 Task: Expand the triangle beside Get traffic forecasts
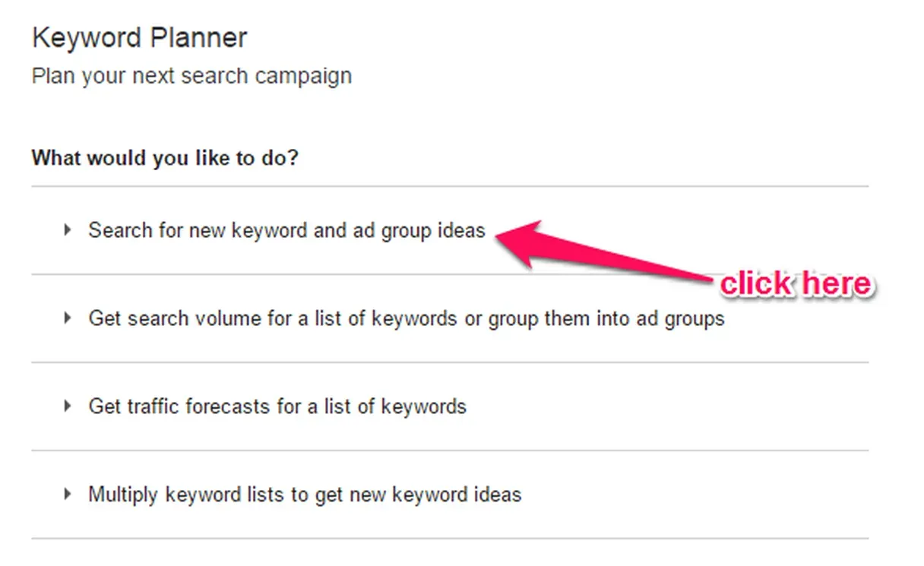tap(68, 406)
